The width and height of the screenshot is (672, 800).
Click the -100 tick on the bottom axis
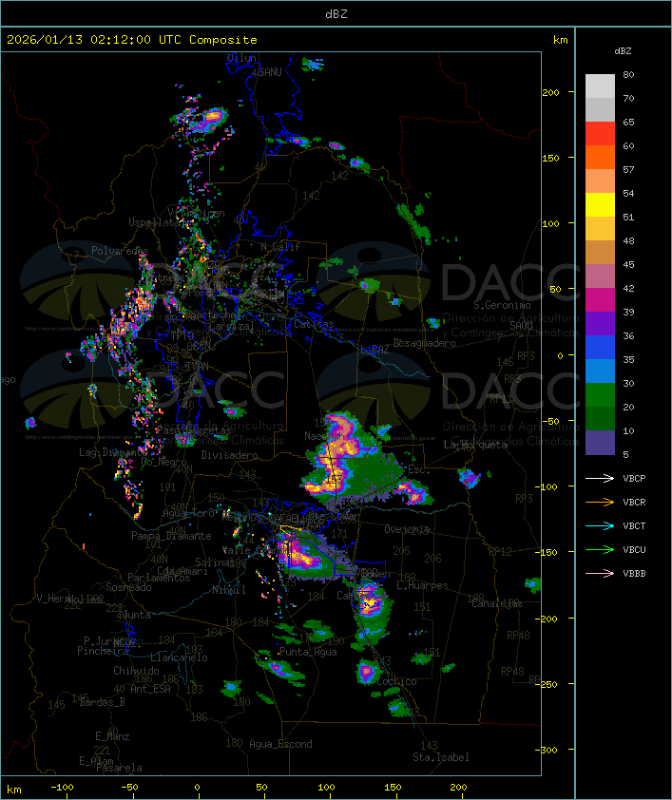point(62,788)
